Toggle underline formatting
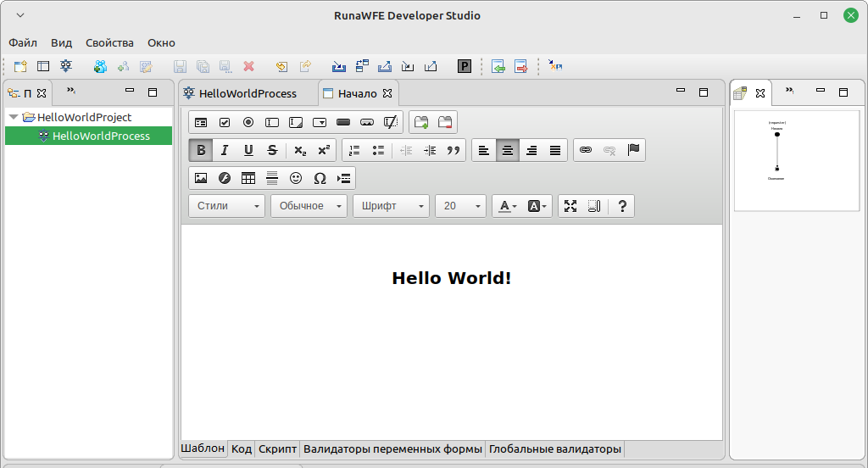 pos(248,150)
